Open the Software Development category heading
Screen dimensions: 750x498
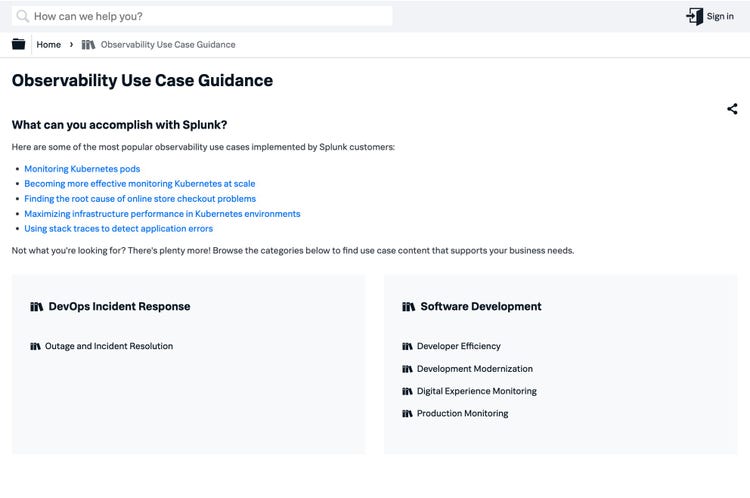481,307
